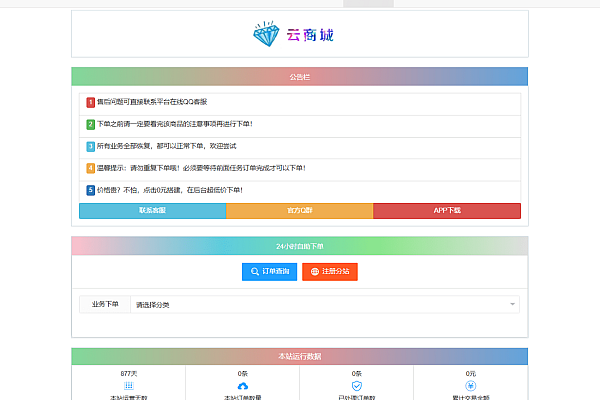Click the 公告栏 panel header
Viewport: 600px width, 400px height.
pos(299,76)
